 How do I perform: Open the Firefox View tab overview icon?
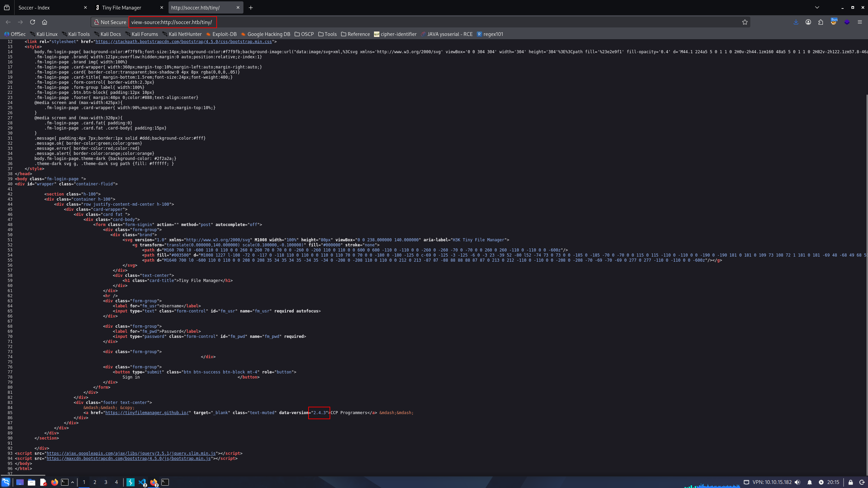(x=7, y=7)
